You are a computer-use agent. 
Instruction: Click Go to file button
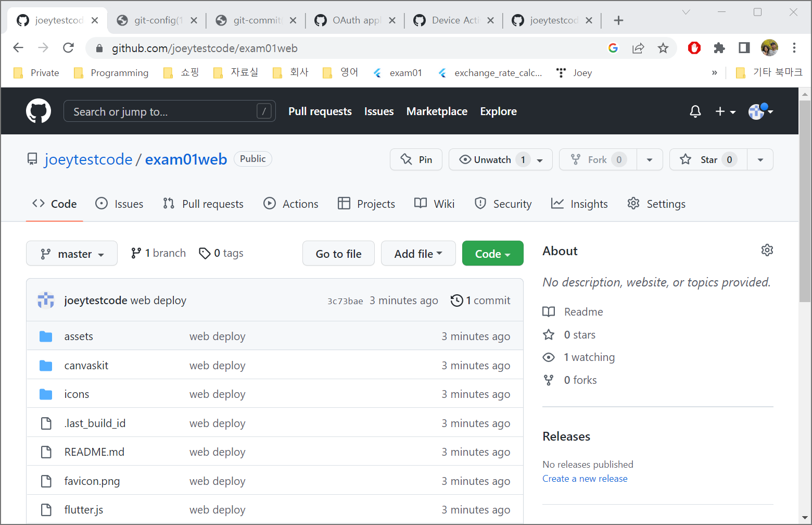tap(338, 254)
